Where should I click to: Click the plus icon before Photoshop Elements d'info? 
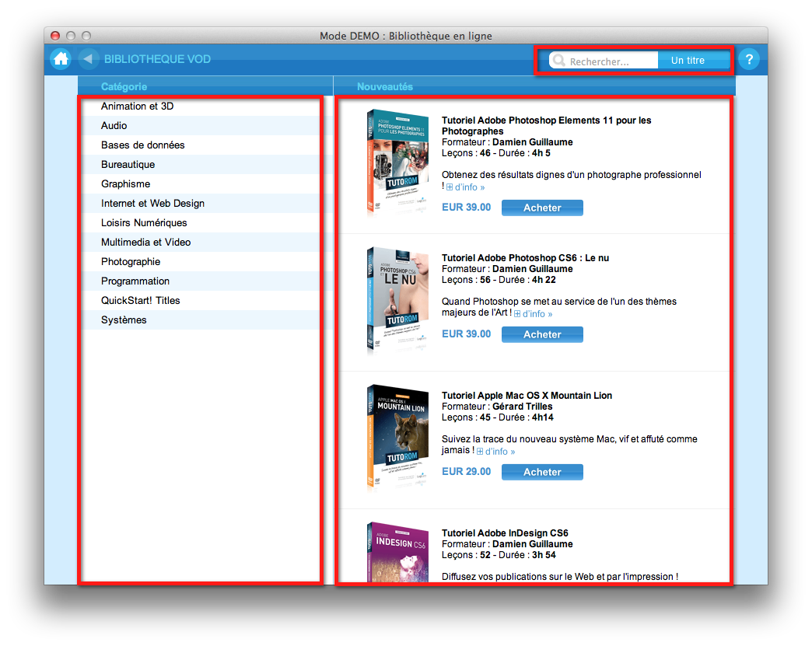coord(450,187)
